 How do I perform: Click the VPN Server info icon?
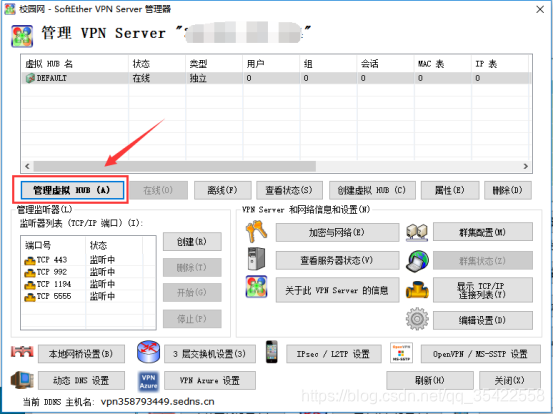click(x=257, y=286)
